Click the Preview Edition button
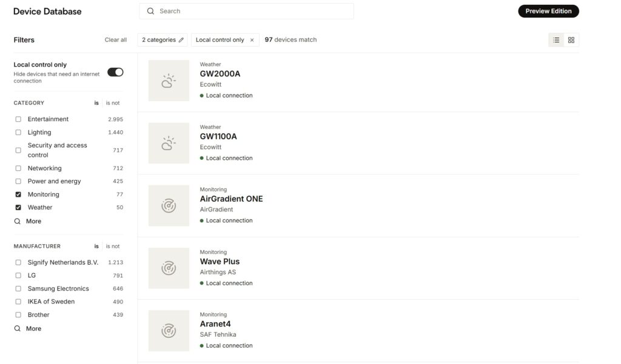The height and width of the screenshot is (364, 621). point(548,11)
